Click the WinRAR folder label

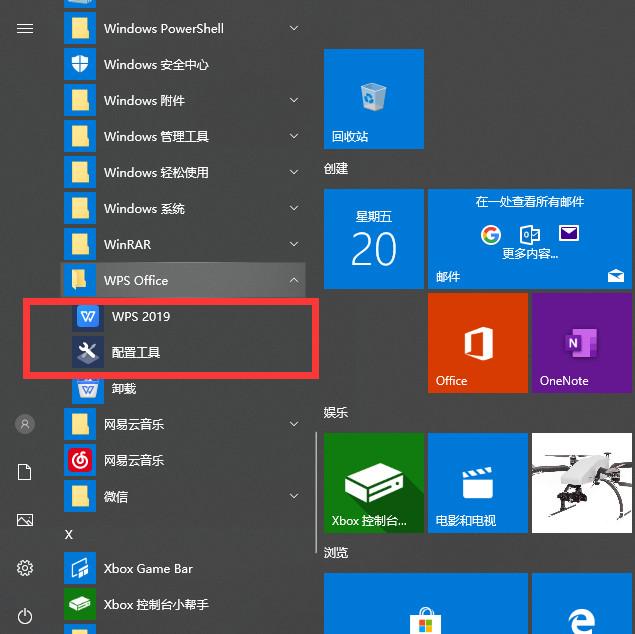point(127,244)
